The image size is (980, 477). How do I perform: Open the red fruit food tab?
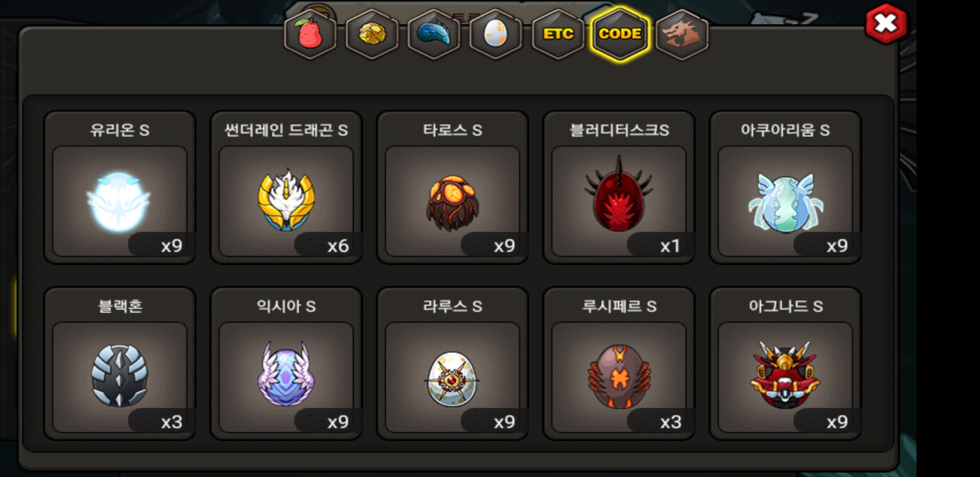click(x=310, y=34)
